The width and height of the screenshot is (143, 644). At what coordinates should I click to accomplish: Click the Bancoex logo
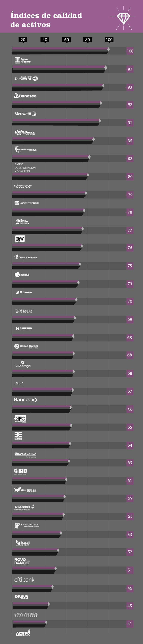point(26,400)
